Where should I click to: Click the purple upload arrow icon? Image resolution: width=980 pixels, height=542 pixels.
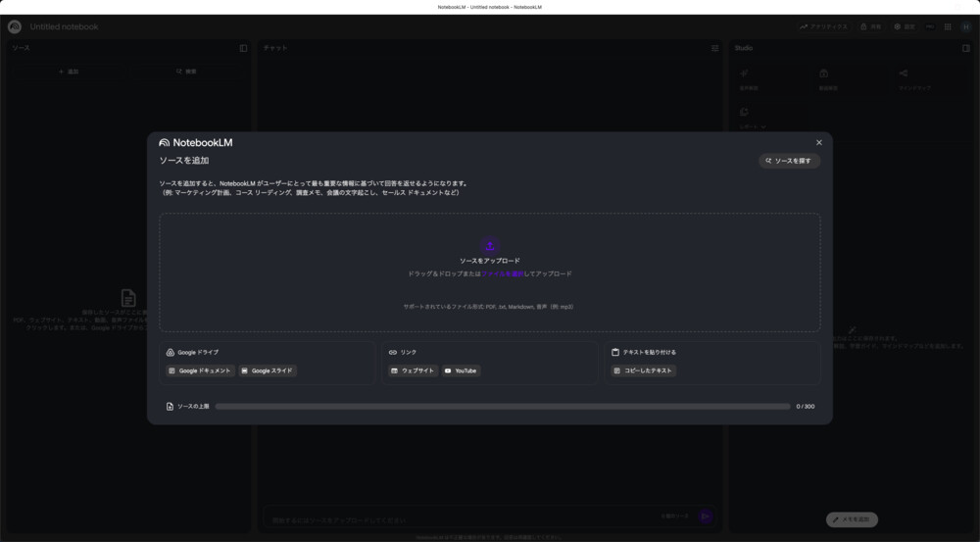click(490, 246)
